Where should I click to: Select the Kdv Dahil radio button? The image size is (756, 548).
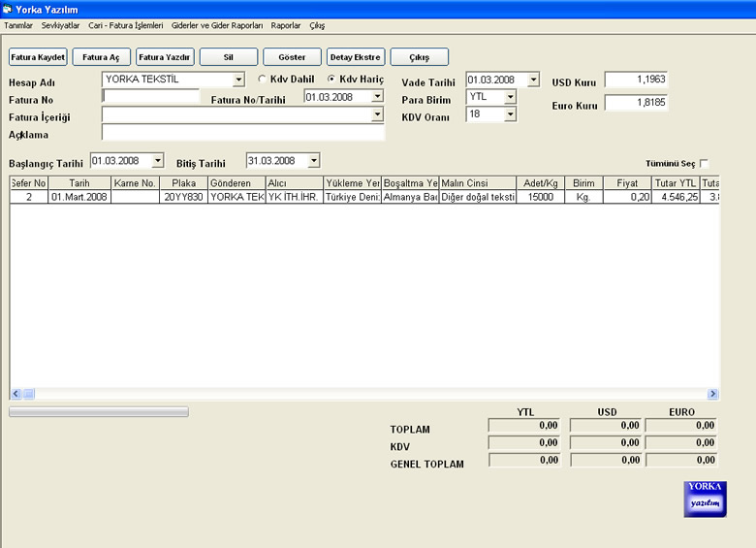point(262,79)
